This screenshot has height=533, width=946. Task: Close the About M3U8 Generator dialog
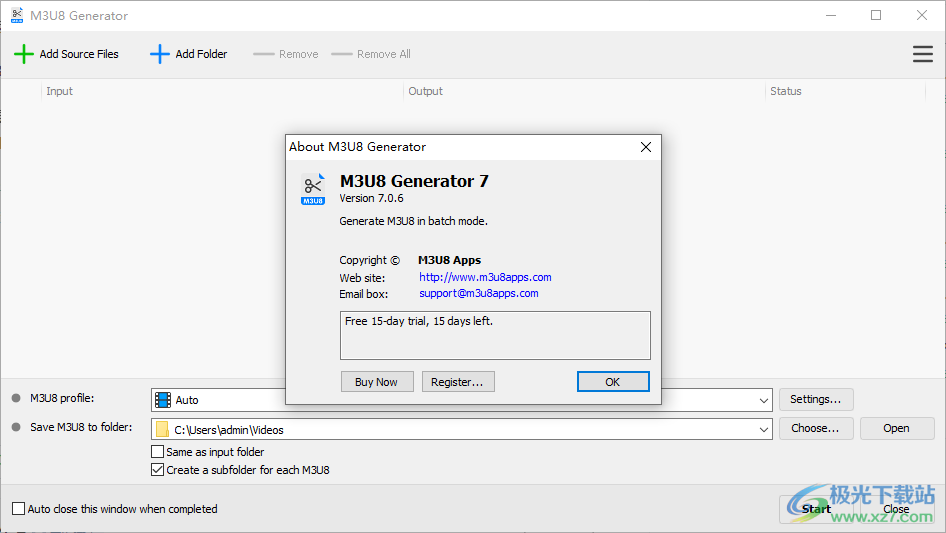click(646, 147)
